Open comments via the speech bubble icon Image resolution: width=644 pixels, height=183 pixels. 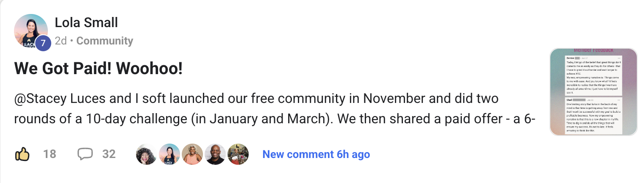[85, 154]
